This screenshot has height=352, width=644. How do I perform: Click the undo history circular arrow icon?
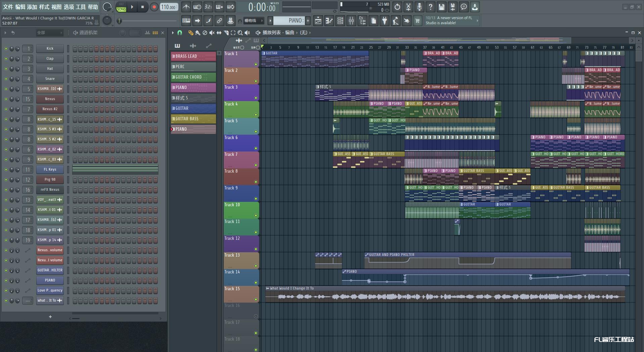[397, 7]
